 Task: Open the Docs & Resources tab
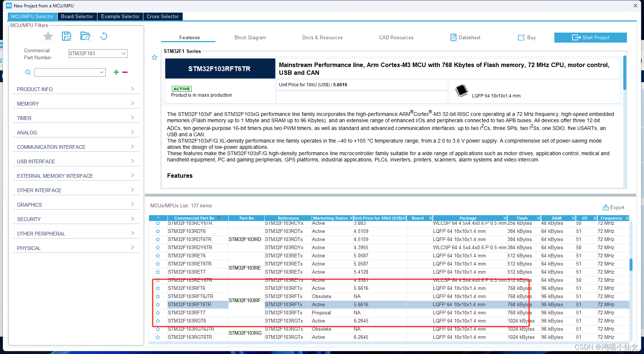(322, 37)
